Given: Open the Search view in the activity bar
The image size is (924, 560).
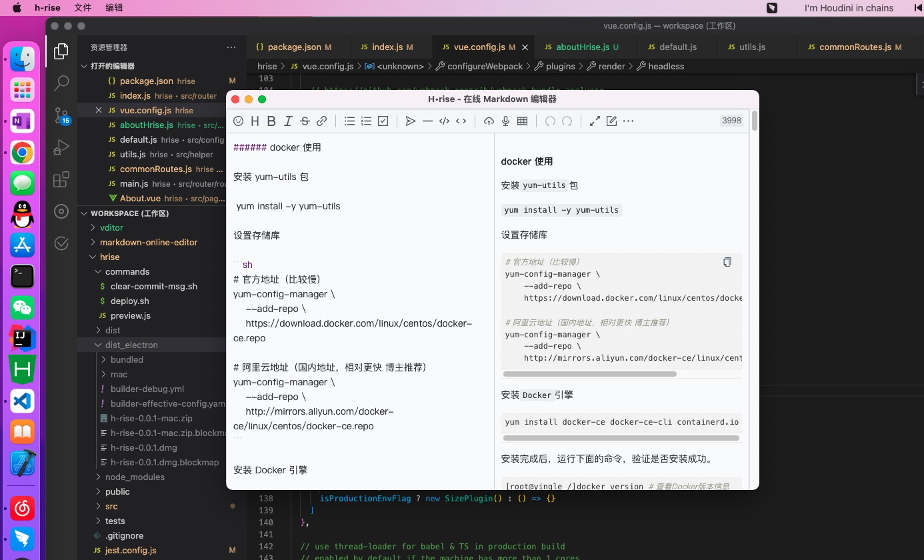Looking at the screenshot, I should (x=61, y=83).
